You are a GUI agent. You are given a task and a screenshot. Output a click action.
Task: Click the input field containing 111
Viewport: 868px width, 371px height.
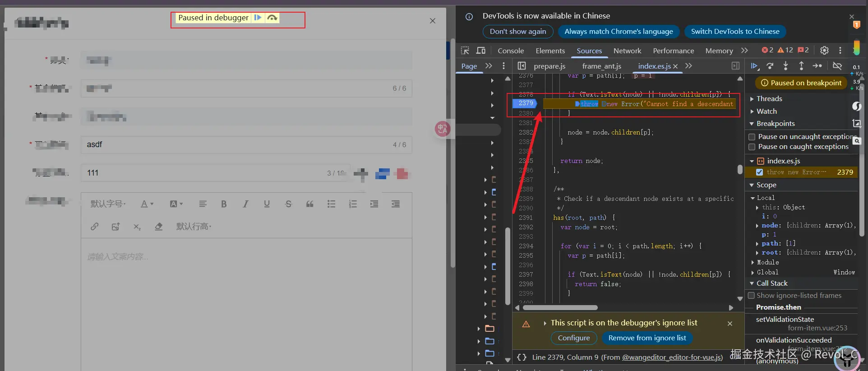click(215, 173)
